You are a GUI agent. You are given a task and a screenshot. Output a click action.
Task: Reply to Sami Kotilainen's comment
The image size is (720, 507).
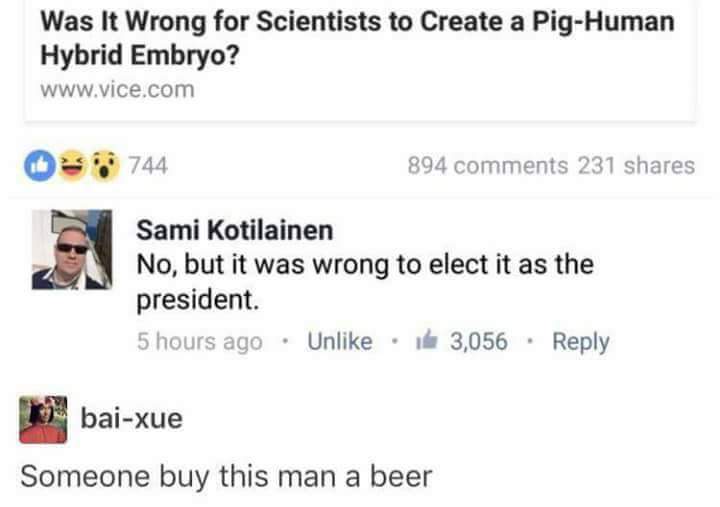click(x=580, y=342)
